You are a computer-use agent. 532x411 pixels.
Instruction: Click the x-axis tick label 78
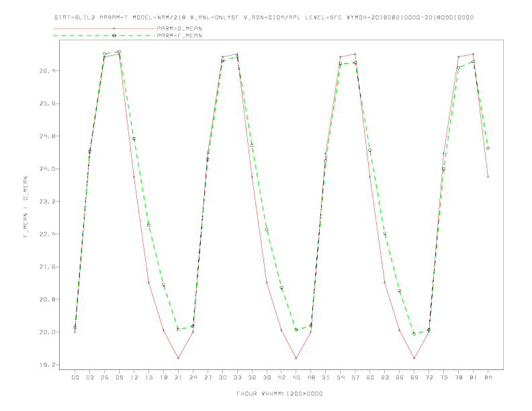coord(458,377)
